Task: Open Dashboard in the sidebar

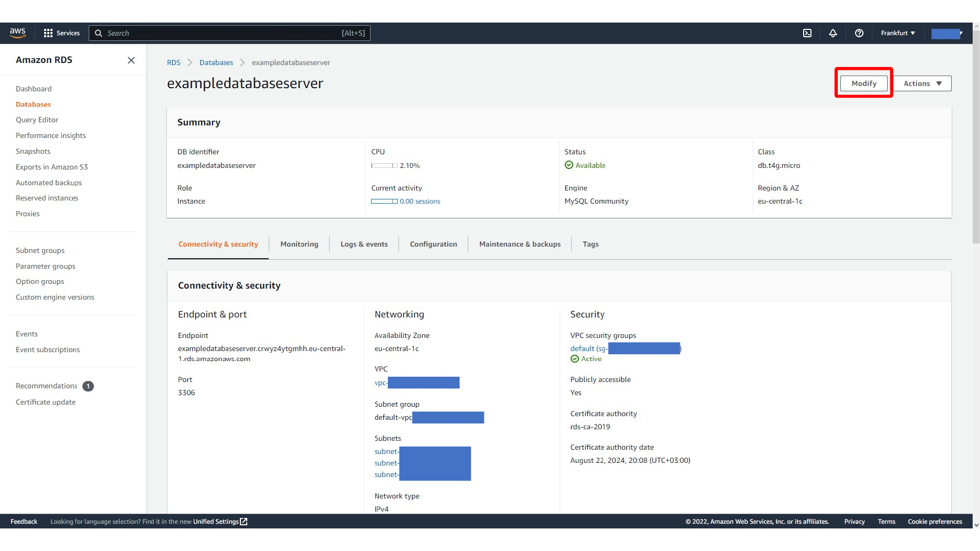Action: [x=34, y=89]
